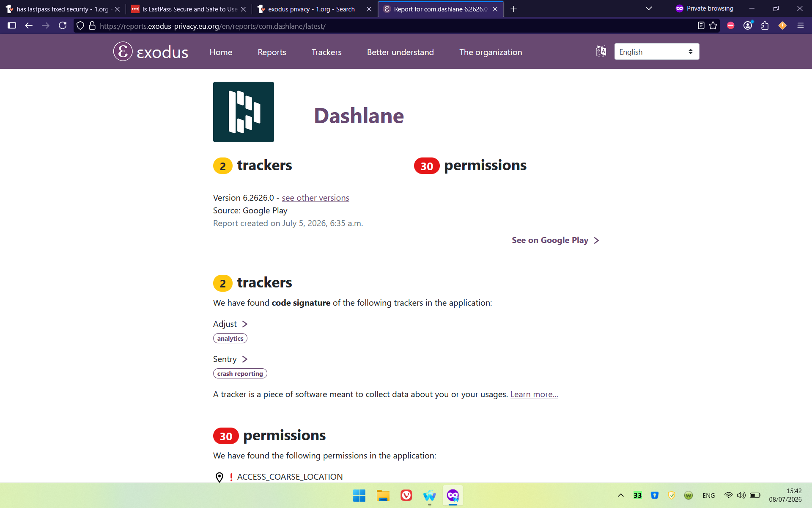Image resolution: width=812 pixels, height=508 pixels.
Task: Open Better understand navigation item
Action: click(x=401, y=52)
